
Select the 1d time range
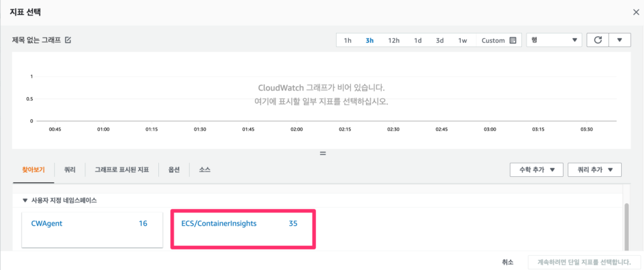coord(418,41)
